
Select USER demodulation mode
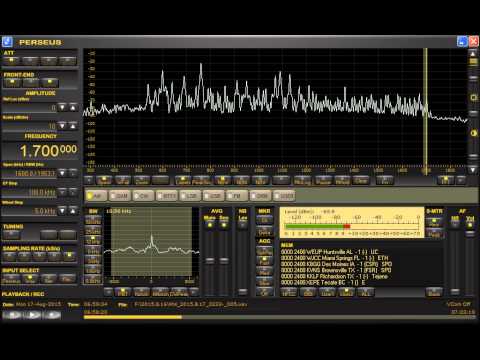(x=284, y=196)
